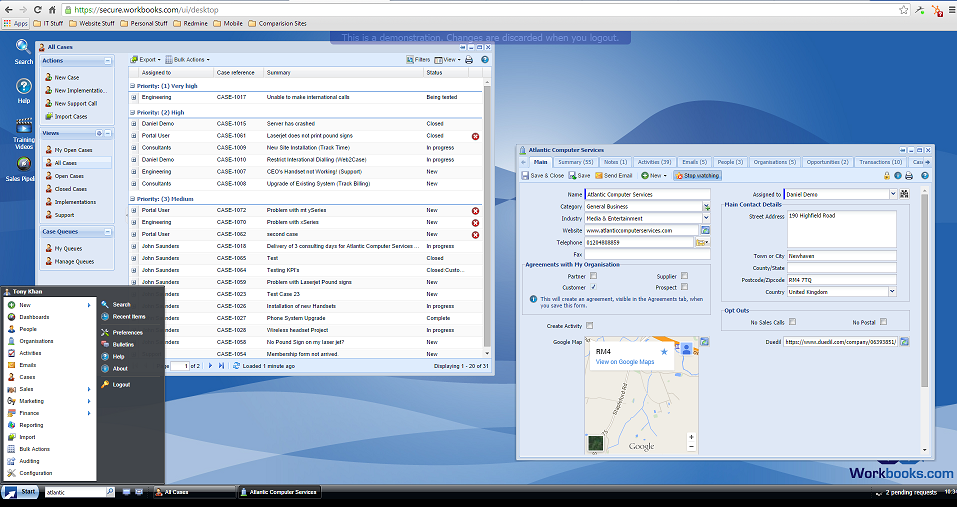Viewport: 957px width, 507px height.
Task: Open Assigned to user picker icon
Action: pyautogui.click(x=905, y=194)
